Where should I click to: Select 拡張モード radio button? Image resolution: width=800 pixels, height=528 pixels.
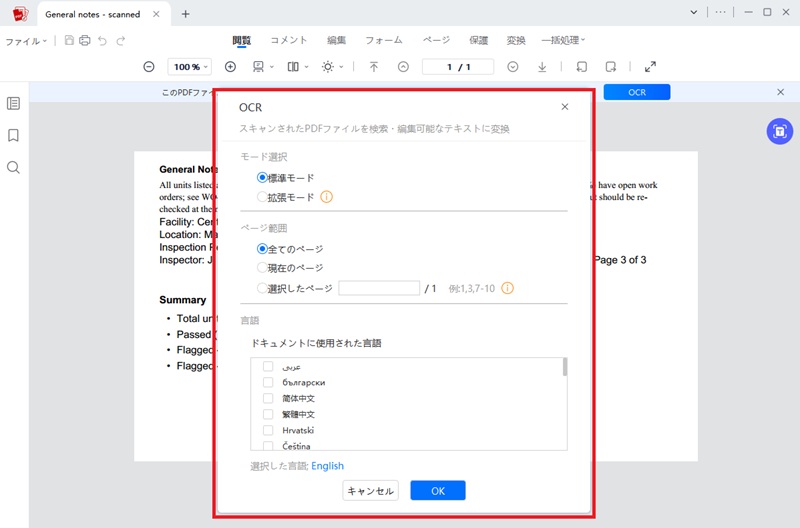point(262,197)
